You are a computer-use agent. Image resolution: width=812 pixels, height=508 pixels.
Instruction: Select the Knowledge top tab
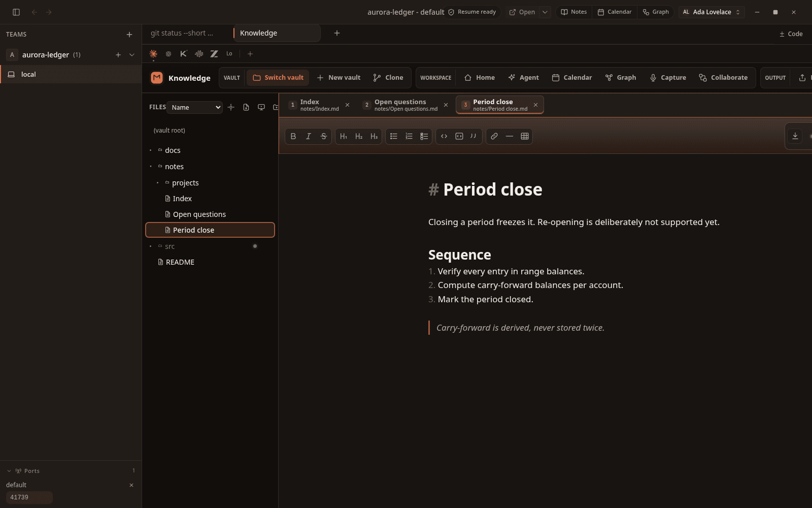coord(277,33)
